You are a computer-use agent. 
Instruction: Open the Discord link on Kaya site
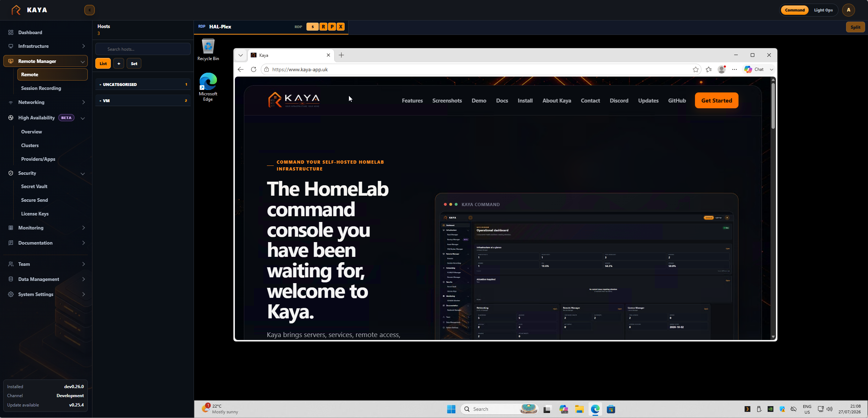(619, 101)
